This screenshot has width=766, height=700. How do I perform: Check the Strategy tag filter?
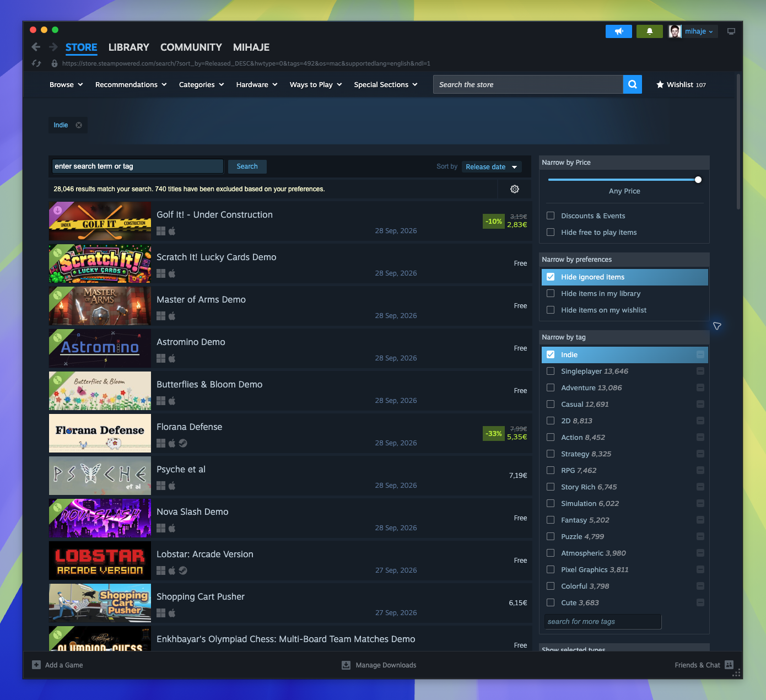(551, 454)
